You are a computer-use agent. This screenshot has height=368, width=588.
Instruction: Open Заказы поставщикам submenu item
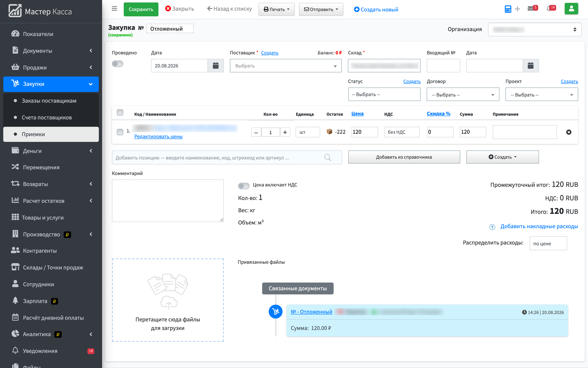click(51, 101)
